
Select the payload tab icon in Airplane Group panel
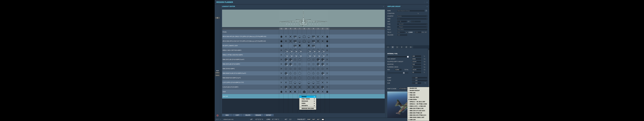pos(393,47)
